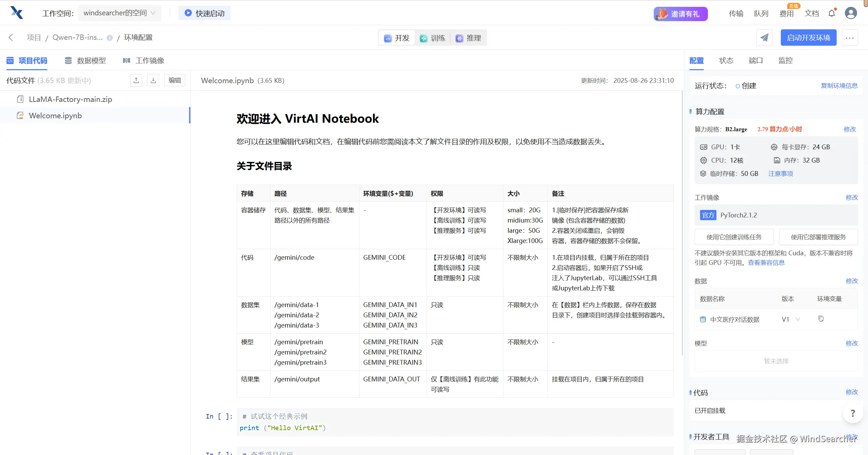This screenshot has height=455, width=868.
Task: Select the Welcome.ipynb file in sidebar
Action: tap(56, 116)
